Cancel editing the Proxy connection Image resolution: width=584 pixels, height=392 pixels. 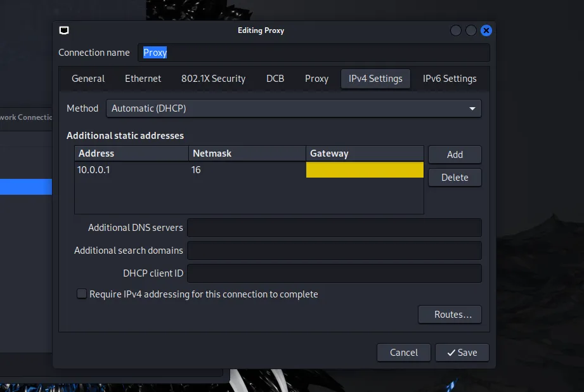pos(404,353)
